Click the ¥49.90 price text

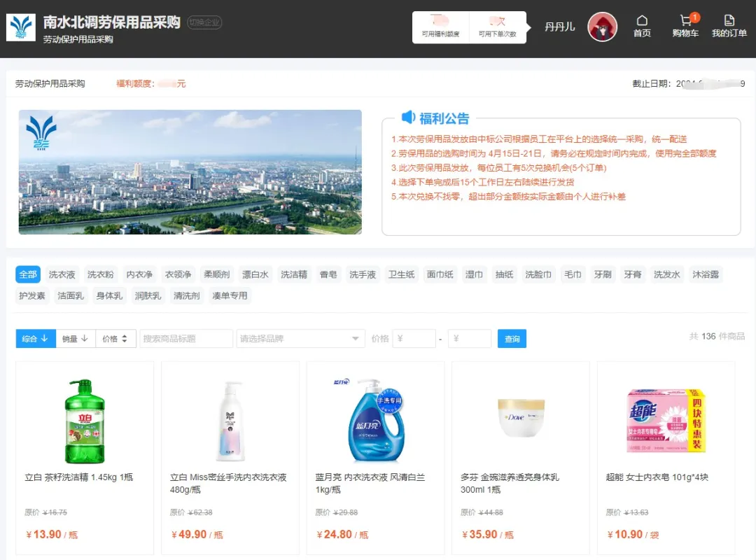click(189, 534)
